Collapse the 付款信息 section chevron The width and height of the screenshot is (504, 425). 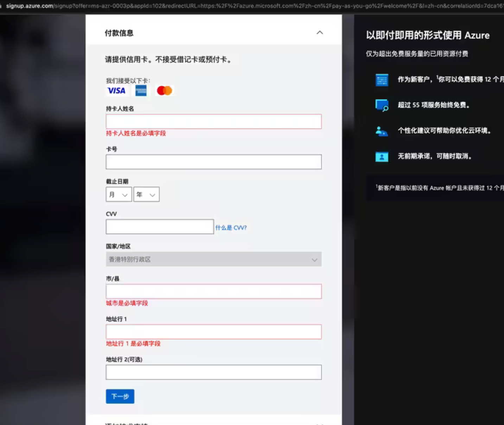pyautogui.click(x=320, y=33)
